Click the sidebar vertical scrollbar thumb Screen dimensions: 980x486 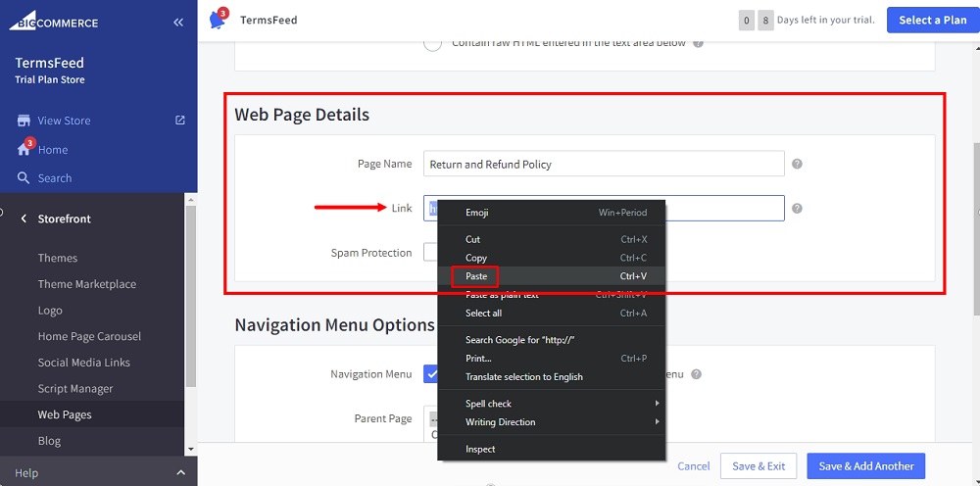tap(191, 297)
